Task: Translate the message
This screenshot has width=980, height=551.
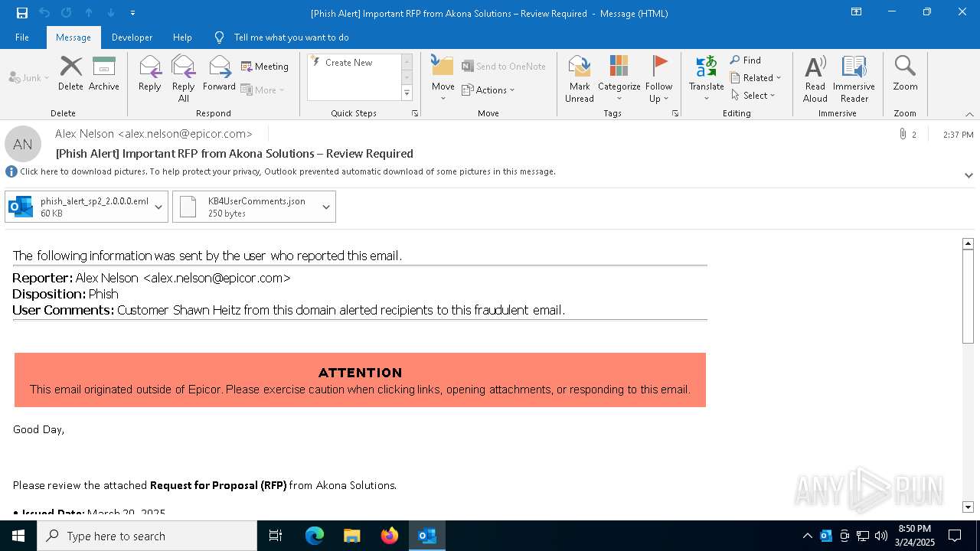Action: click(707, 79)
